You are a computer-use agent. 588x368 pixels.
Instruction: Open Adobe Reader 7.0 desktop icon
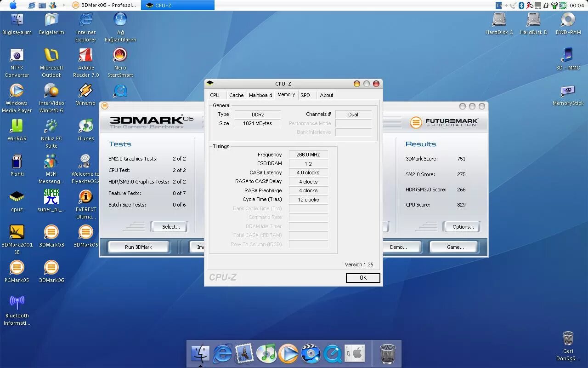coord(86,55)
